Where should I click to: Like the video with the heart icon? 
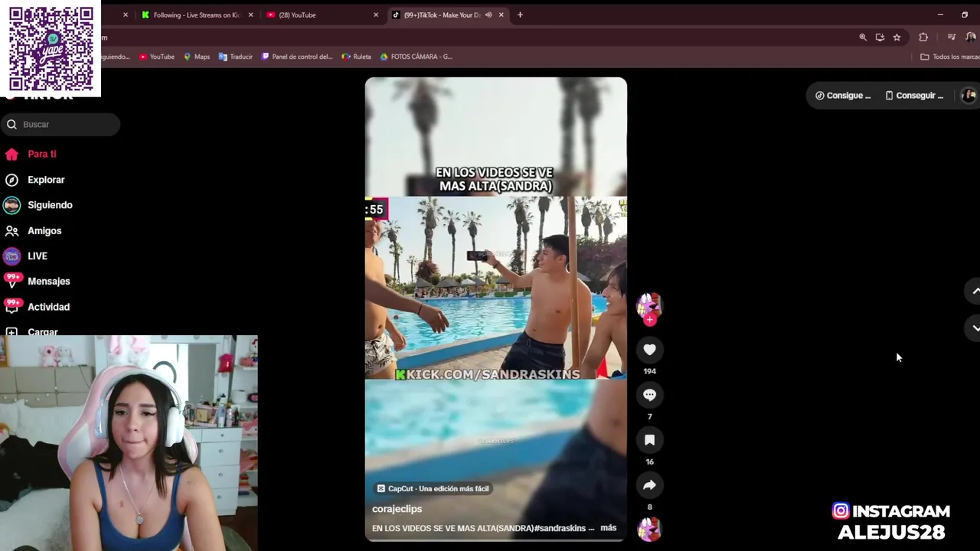[649, 350]
